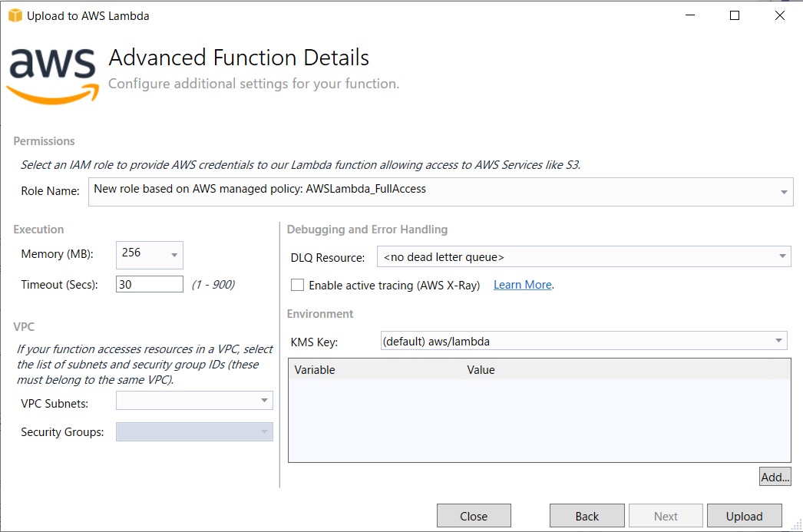The height and width of the screenshot is (532, 803).
Task: Click the resize grip at window corner
Action: pos(796,525)
